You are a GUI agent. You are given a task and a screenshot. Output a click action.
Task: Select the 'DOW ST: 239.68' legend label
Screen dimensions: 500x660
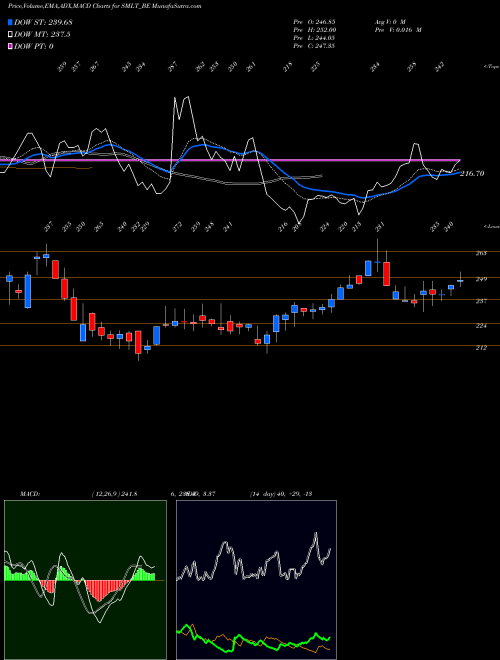tap(41, 22)
